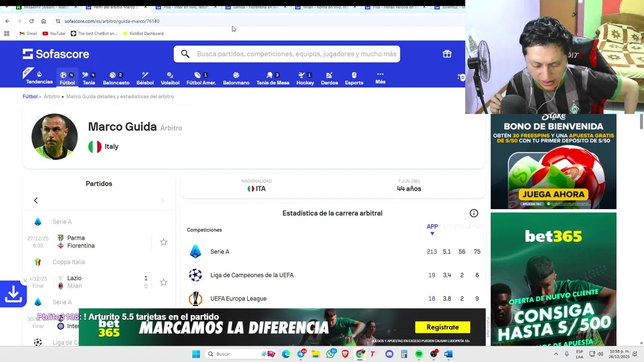
Task: Switch to the Pisa - Hellas Verona tab
Action: coord(395,7)
